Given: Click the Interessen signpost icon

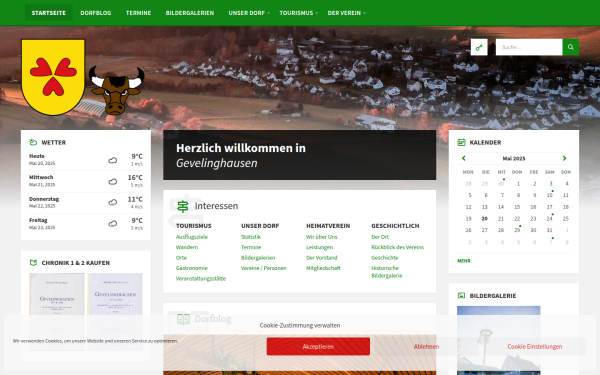Looking at the screenshot, I should [183, 206].
